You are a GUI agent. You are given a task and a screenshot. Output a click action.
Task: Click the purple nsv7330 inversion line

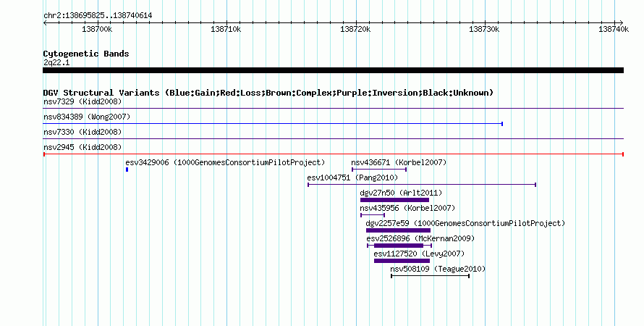click(333, 139)
